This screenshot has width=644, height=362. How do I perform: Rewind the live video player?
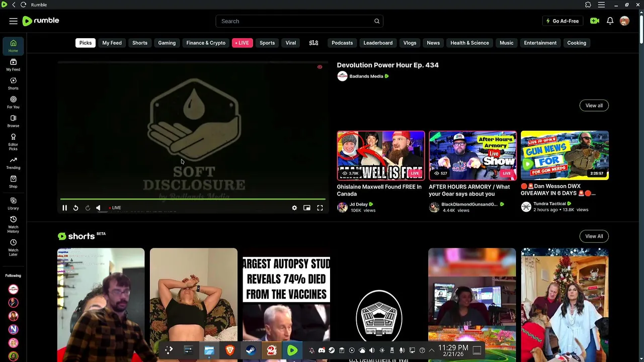(x=75, y=208)
